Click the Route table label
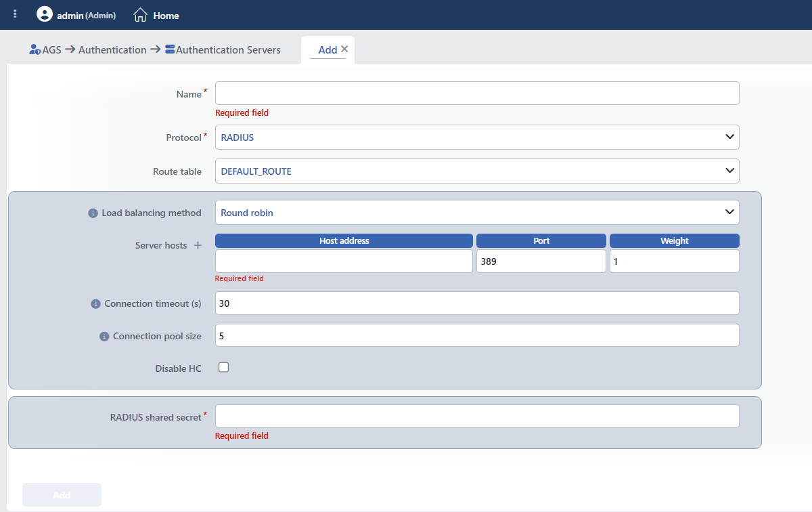812x512 pixels. 177,171
